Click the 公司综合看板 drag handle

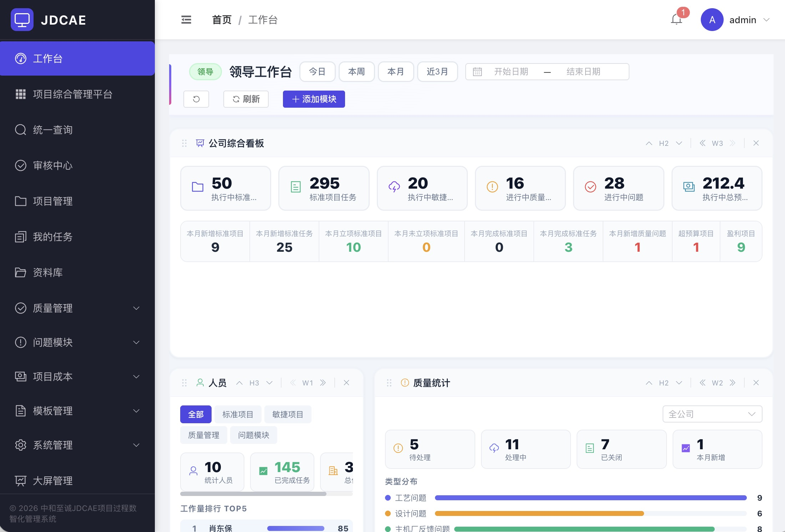(184, 143)
